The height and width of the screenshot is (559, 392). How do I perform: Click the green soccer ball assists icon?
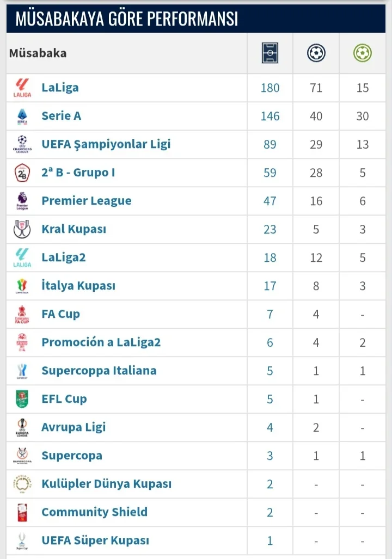362,53
